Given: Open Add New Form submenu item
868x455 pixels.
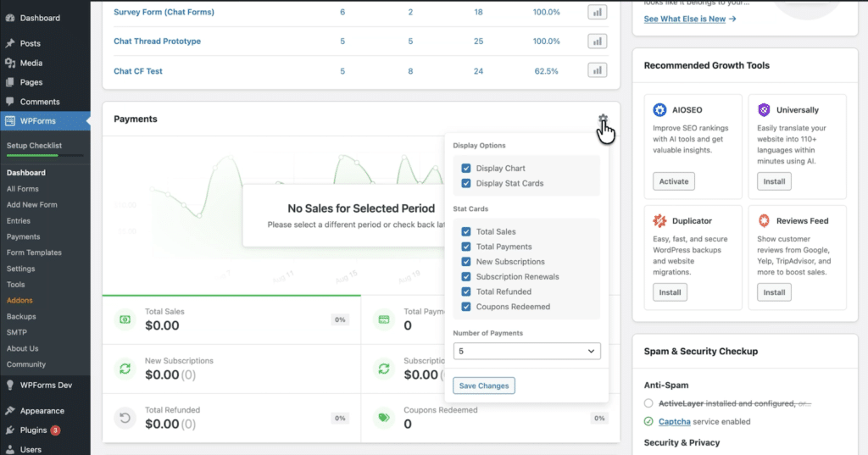Looking at the screenshot, I should [31, 205].
